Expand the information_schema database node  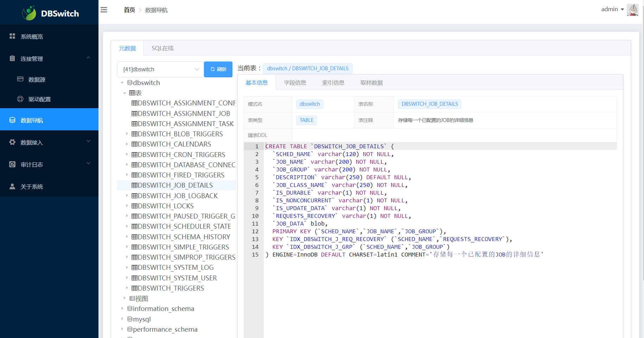click(122, 308)
